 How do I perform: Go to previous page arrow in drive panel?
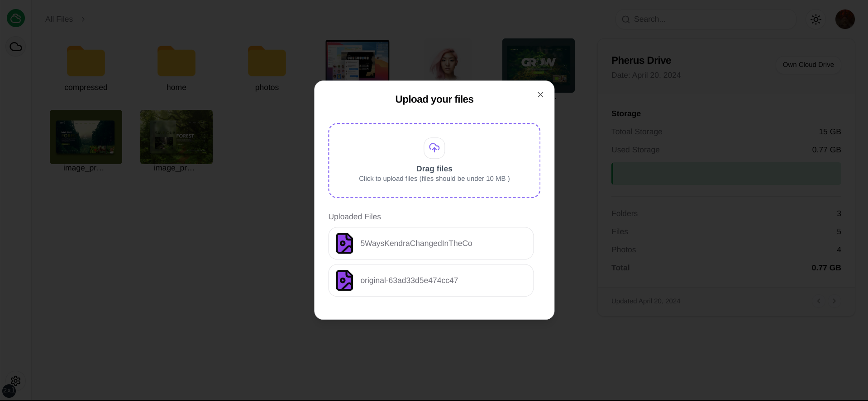point(819,301)
